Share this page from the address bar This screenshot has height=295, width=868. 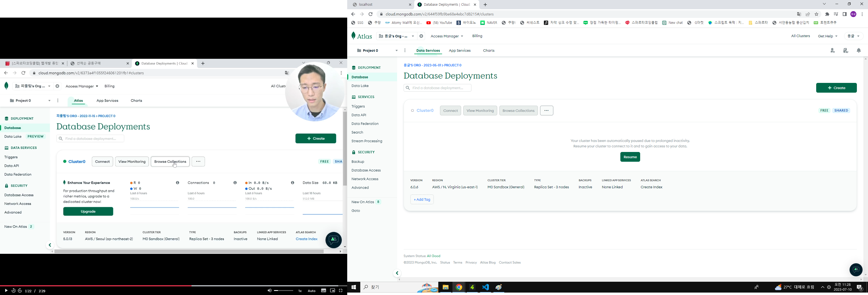(x=808, y=14)
